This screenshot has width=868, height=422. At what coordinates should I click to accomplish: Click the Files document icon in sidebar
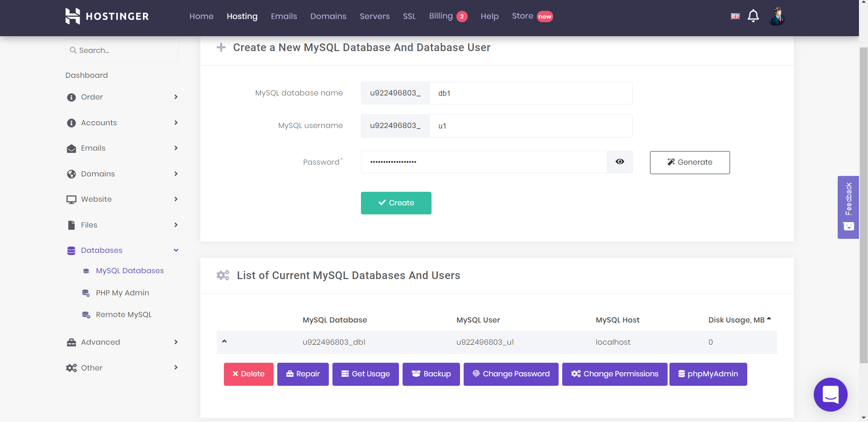point(71,225)
